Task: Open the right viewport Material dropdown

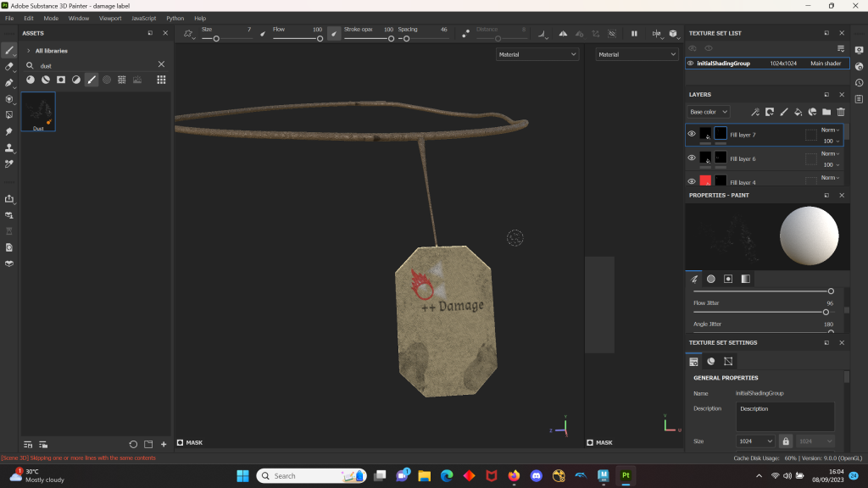Action: pos(637,54)
